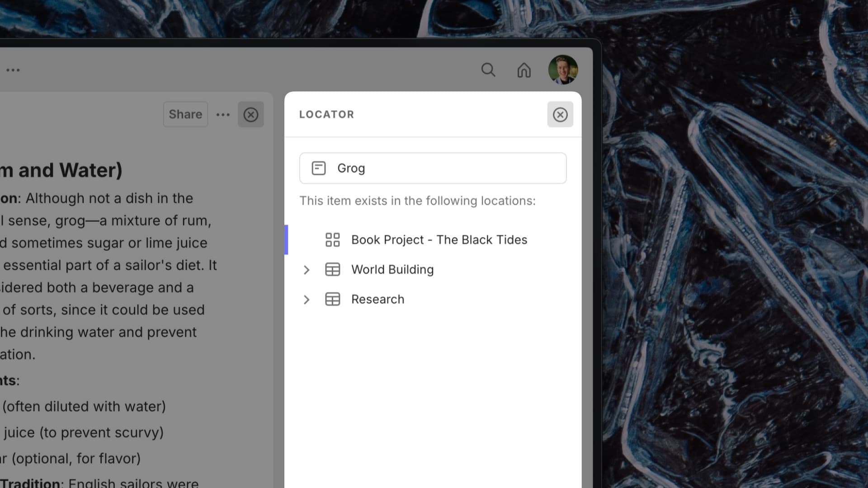868x488 pixels.
Task: Open the document's more options ellipsis
Action: (x=223, y=115)
